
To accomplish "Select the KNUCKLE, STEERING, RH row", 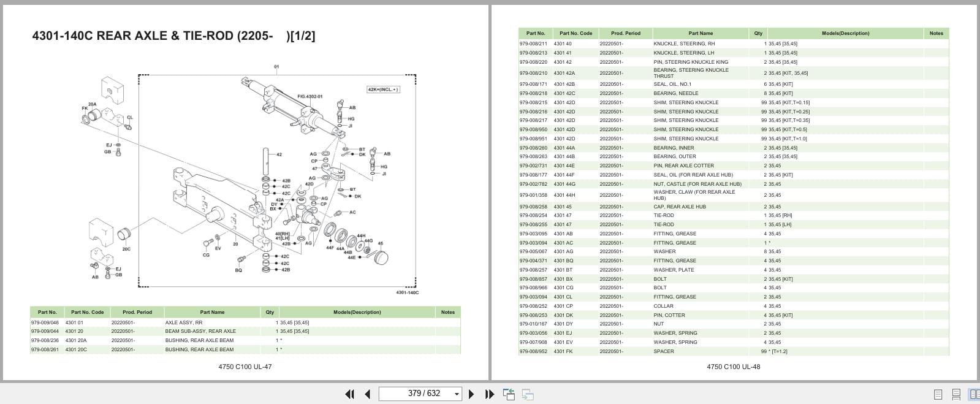I will click(734, 44).
